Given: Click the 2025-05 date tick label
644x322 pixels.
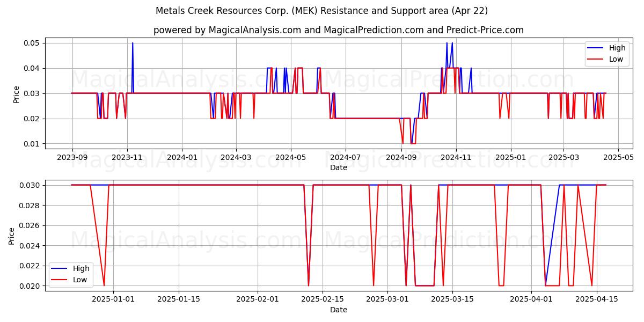Looking at the screenshot, I should (618, 157).
